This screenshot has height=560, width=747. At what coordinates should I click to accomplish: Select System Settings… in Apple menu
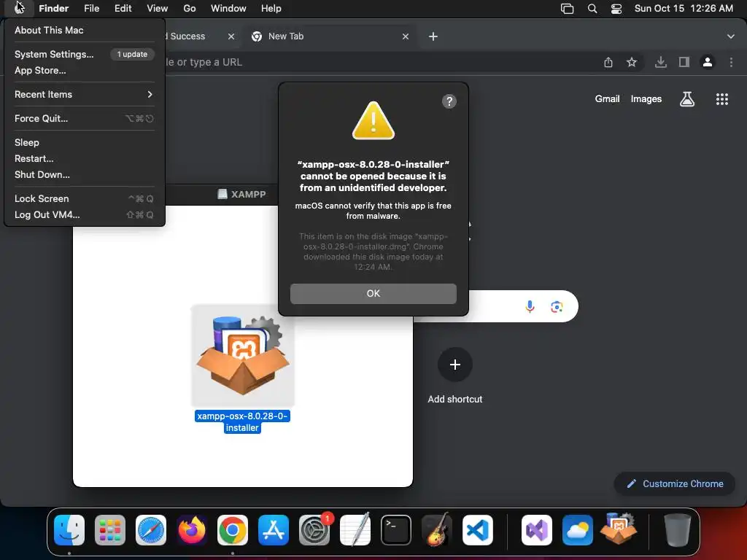tap(54, 54)
